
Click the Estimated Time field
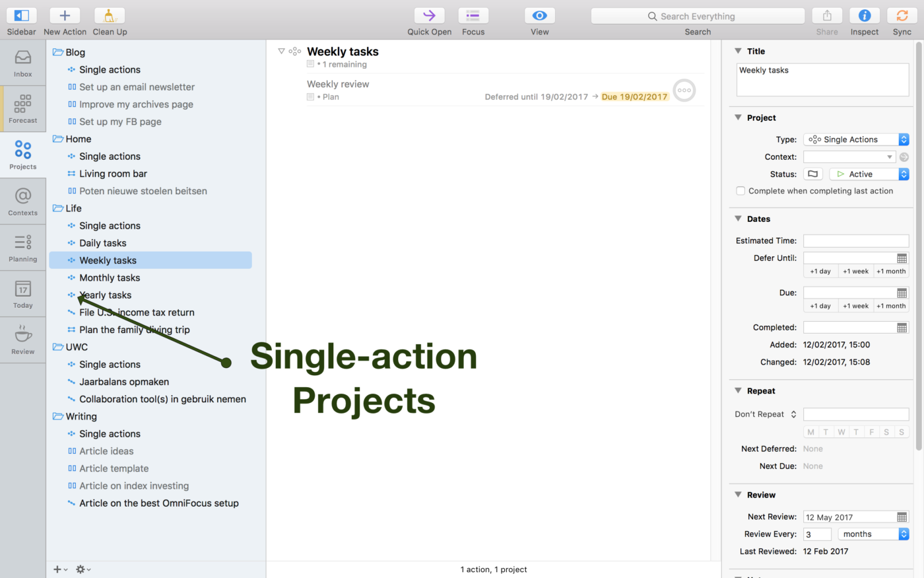coord(856,241)
